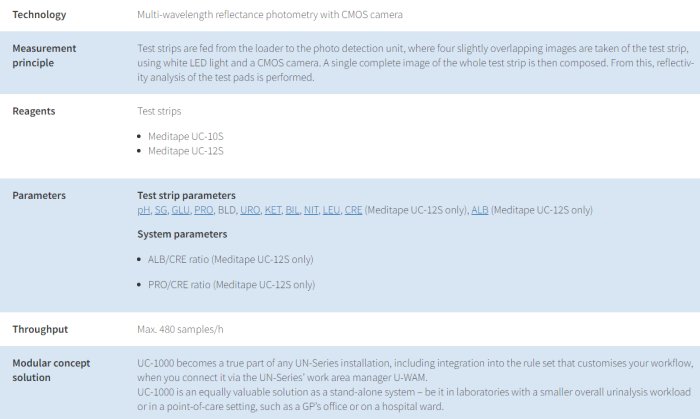
Task: Follow the GLU parameter link
Action: tap(181, 210)
